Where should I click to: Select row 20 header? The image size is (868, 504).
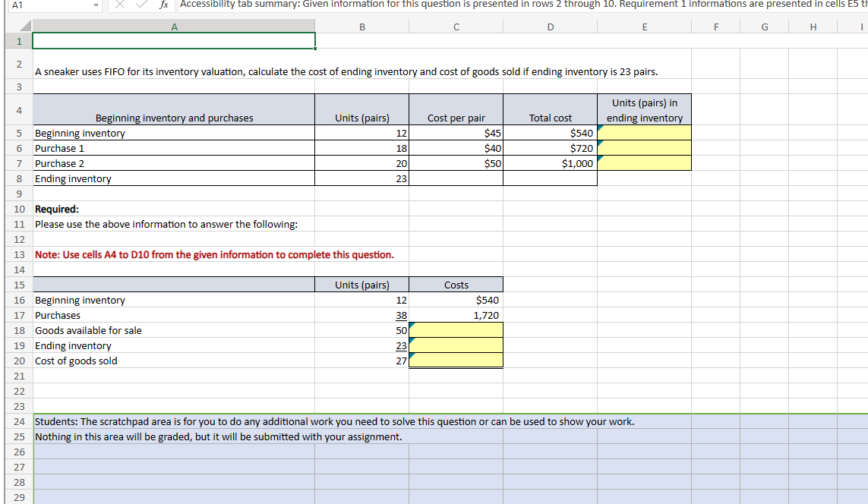(17, 361)
